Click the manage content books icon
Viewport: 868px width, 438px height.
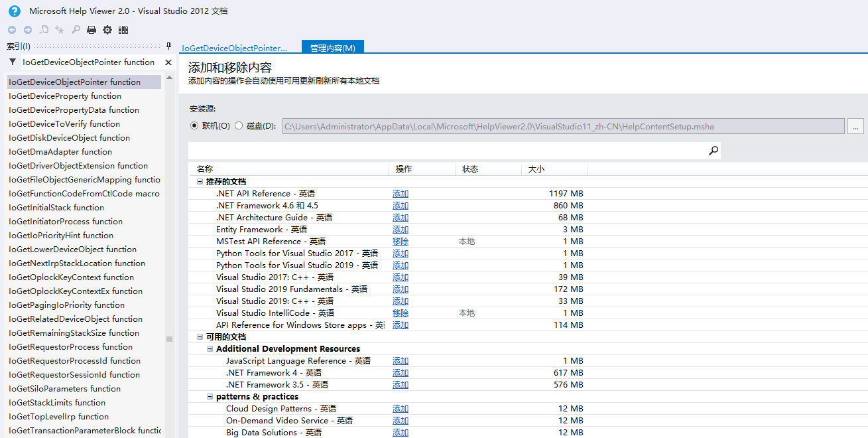(123, 30)
